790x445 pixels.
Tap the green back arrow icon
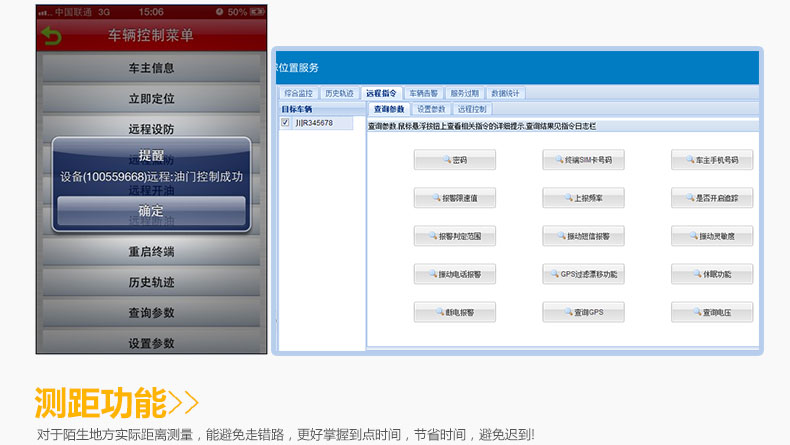(51, 36)
